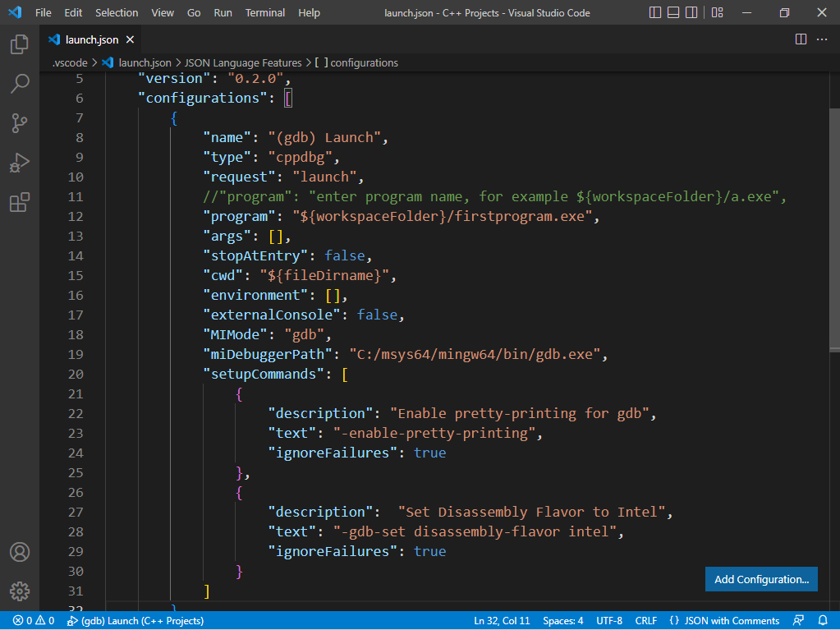Click the "version" key on line 5
Image resolution: width=840 pixels, height=630 pixels.
(175, 79)
